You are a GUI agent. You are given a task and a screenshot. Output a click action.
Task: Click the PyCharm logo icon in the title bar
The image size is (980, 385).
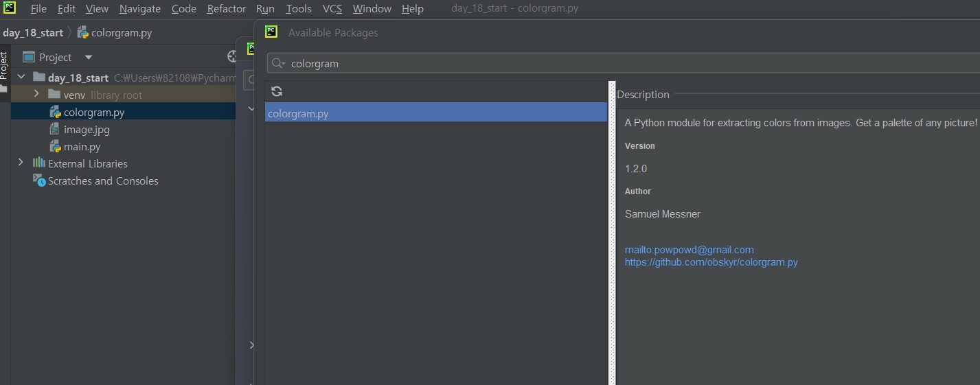coord(9,8)
